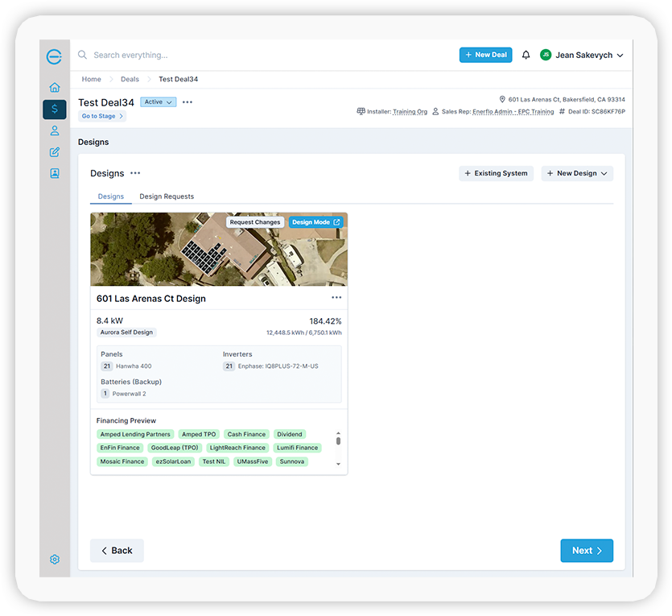Image resolution: width=672 pixels, height=616 pixels.
Task: Open the Home icon in the sidebar
Action: tap(55, 87)
